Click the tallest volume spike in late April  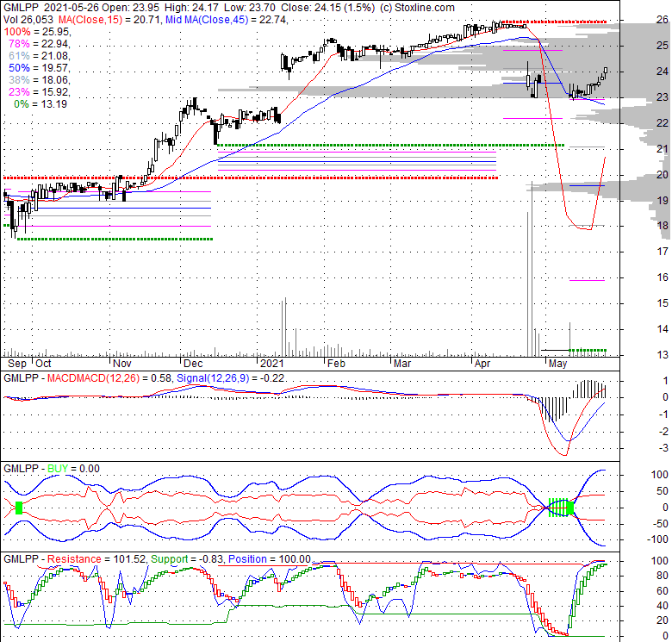click(x=532, y=269)
